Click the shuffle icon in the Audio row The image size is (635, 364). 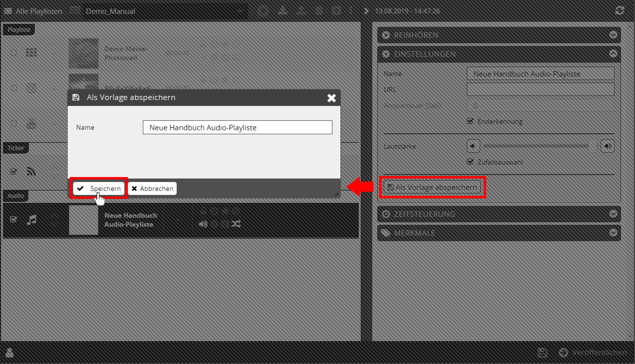[236, 224]
